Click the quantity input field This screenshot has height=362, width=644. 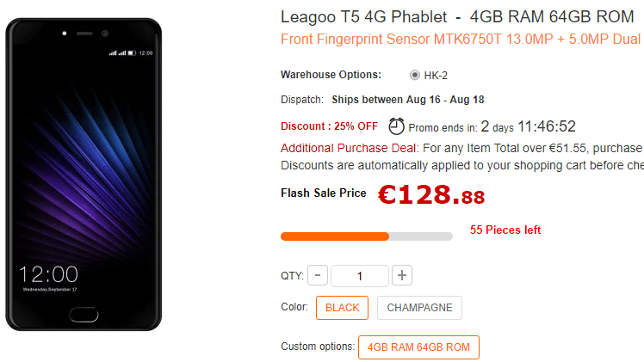click(360, 275)
